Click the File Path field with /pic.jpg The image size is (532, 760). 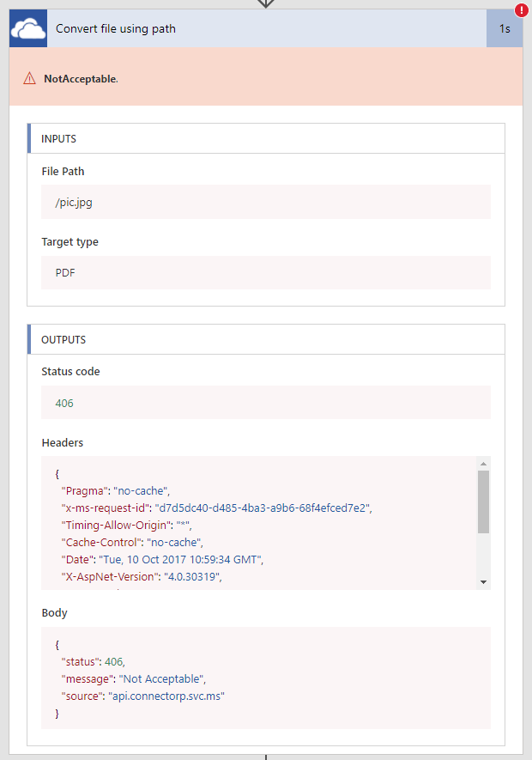pos(266,202)
